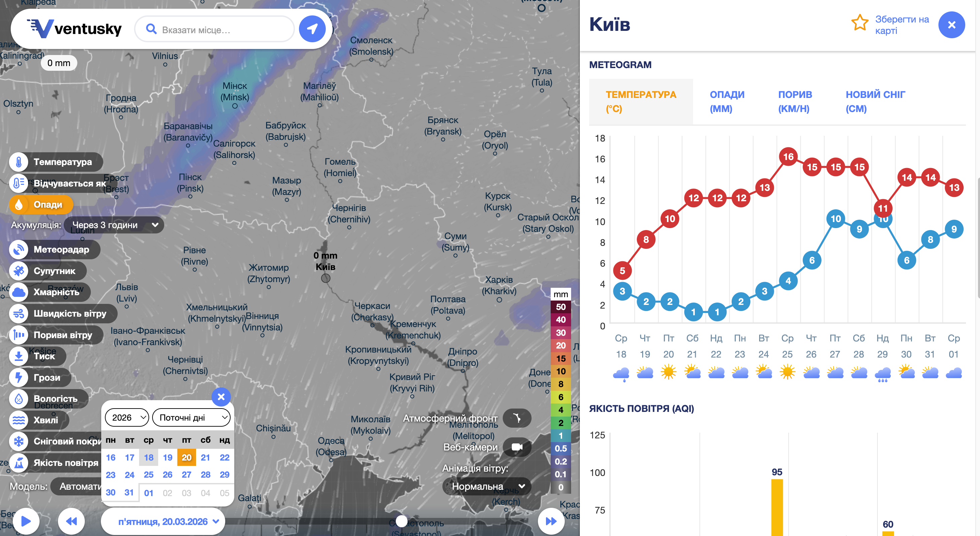This screenshot has height=536, width=980.
Task: Open the ПОРИВ (КМ/Н) meteogram tab
Action: point(794,102)
